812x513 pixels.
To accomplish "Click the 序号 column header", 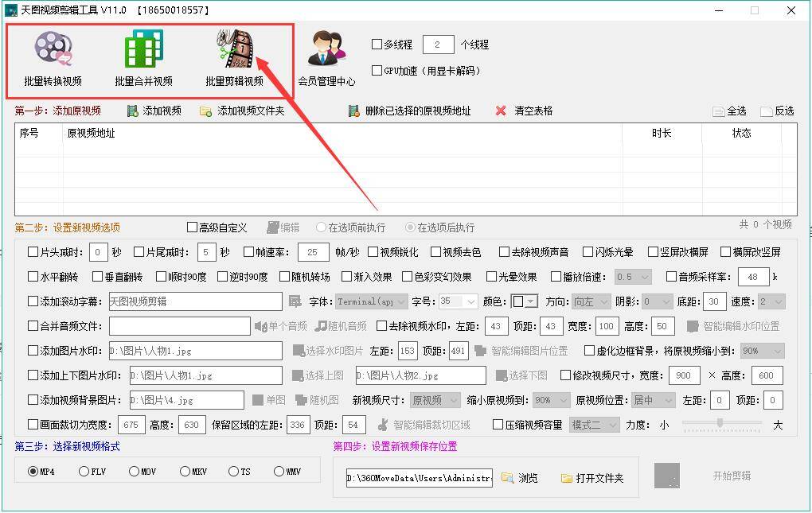I will pyautogui.click(x=39, y=133).
